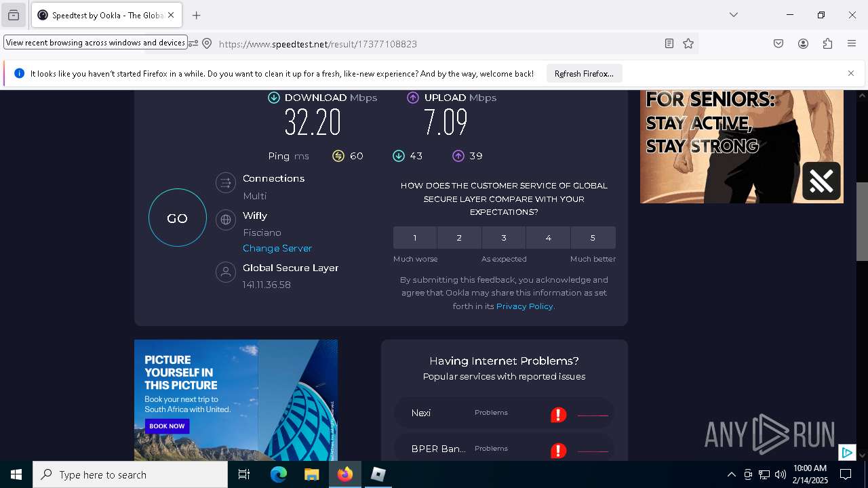The height and width of the screenshot is (488, 868).
Task: Open Firefox application menu
Action: [x=852, y=44]
